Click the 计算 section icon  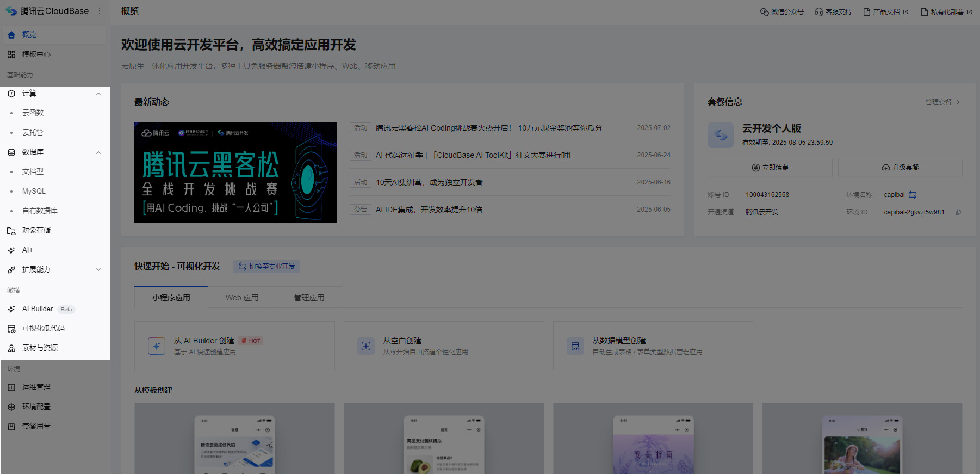click(11, 93)
